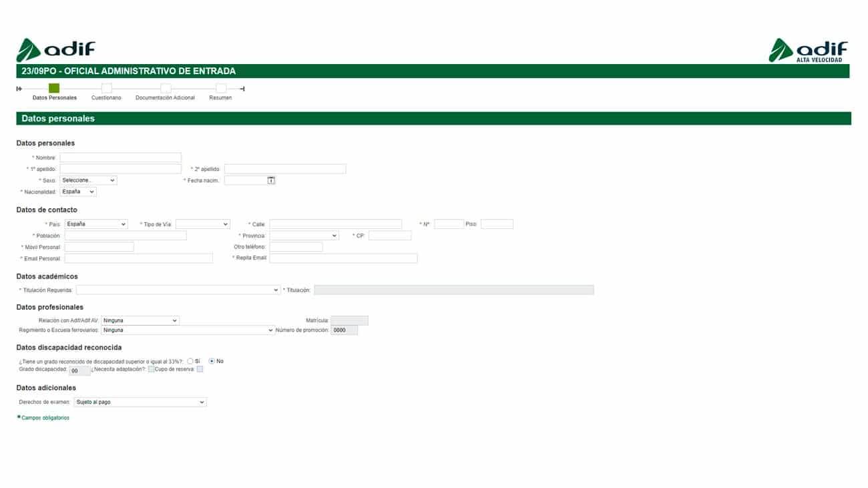The image size is (868, 488).
Task: Click the Datos de contacto heading
Action: pyautogui.click(x=47, y=210)
